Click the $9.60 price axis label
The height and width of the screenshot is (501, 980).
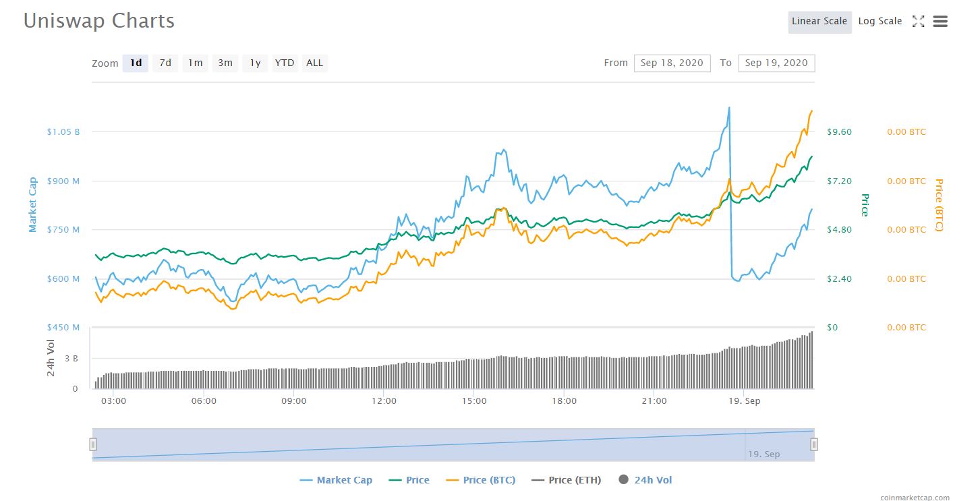839,131
